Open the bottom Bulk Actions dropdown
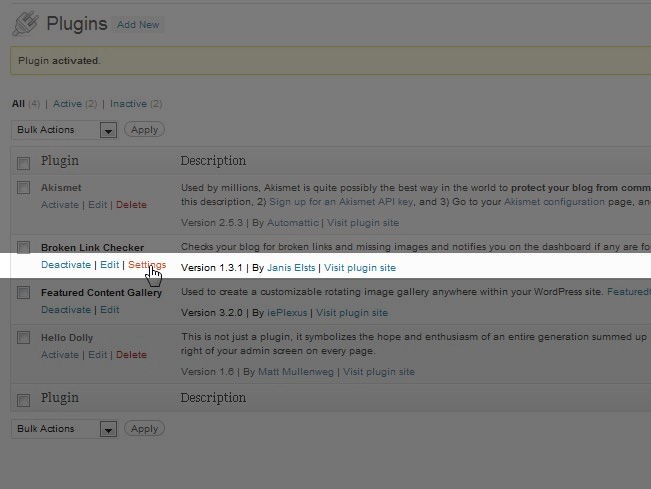 coord(65,429)
